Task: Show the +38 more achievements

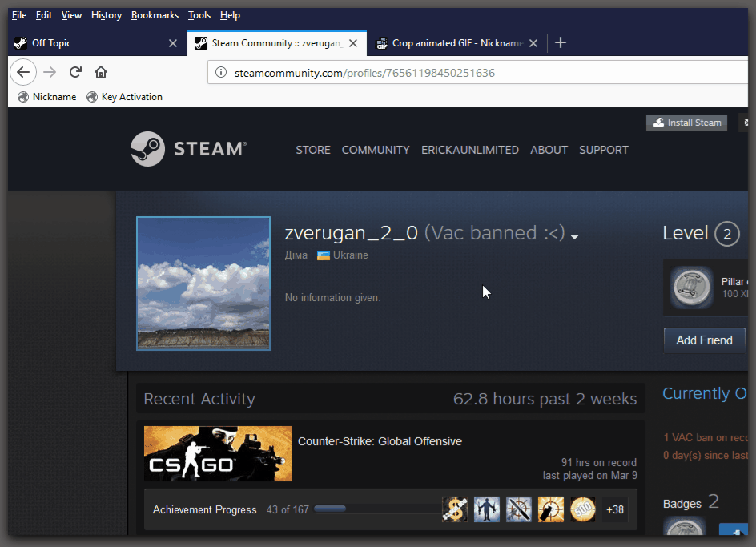Action: coord(615,509)
